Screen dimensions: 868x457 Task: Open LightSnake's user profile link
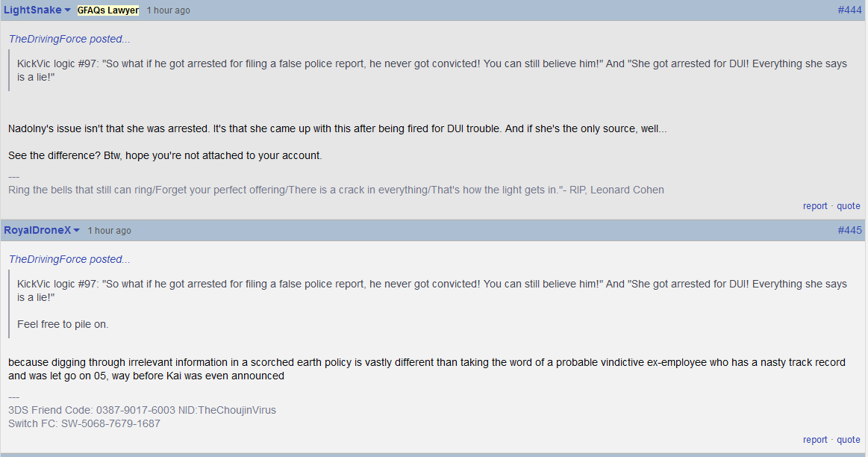[33, 10]
